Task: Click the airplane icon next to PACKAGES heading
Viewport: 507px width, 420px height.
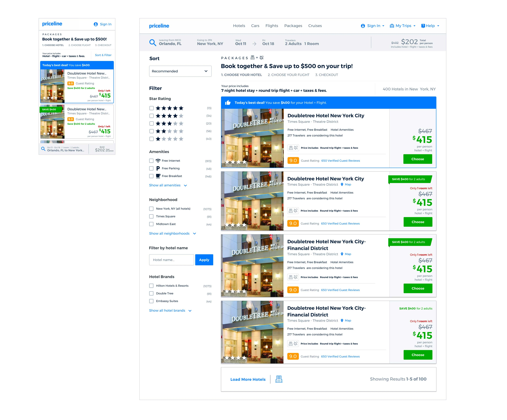Action: point(261,57)
